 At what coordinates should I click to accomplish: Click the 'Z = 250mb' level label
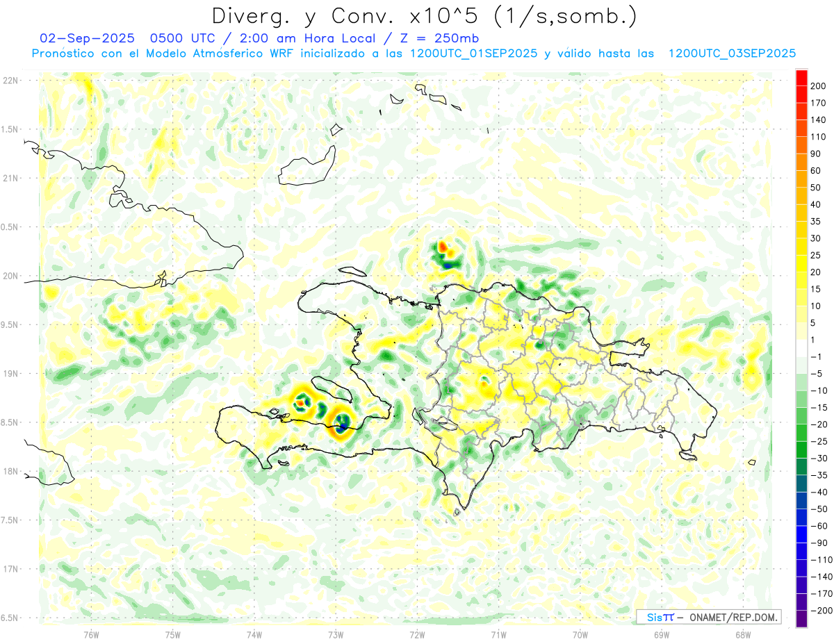coord(440,38)
